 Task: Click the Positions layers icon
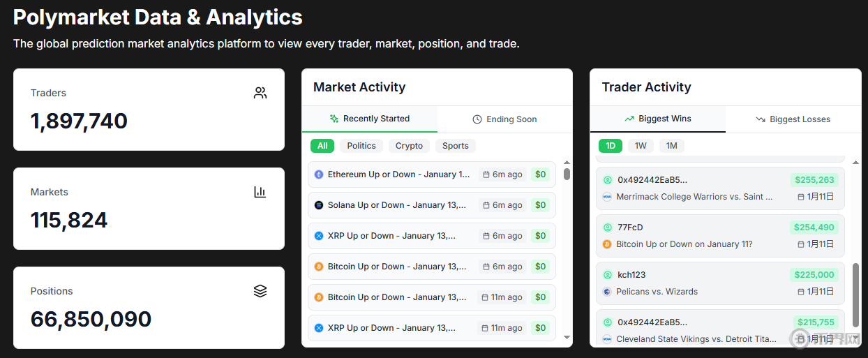pos(260,291)
